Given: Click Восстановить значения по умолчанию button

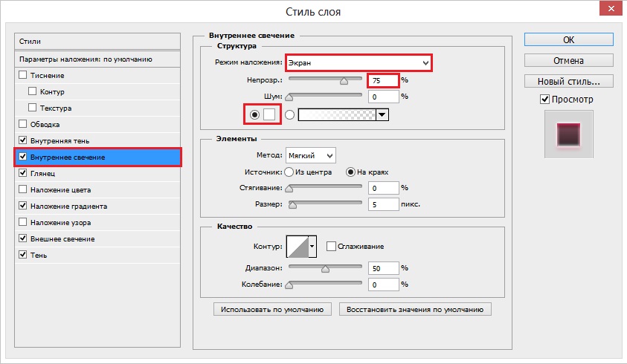Looking at the screenshot, I should coord(415,309).
